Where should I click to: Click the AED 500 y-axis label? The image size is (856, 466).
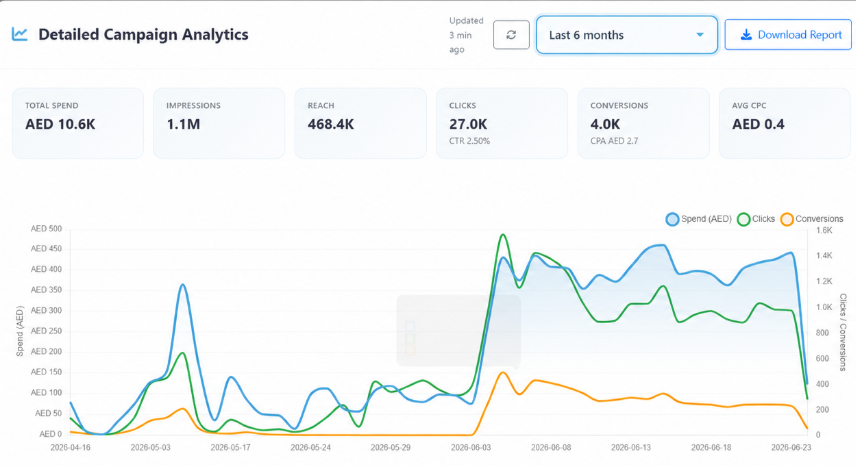[x=46, y=229]
